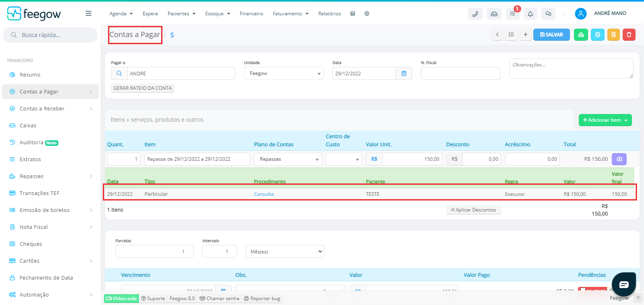Click the dollar sign breadcrumb icon
Image resolution: width=644 pixels, height=305 pixels.
click(172, 35)
